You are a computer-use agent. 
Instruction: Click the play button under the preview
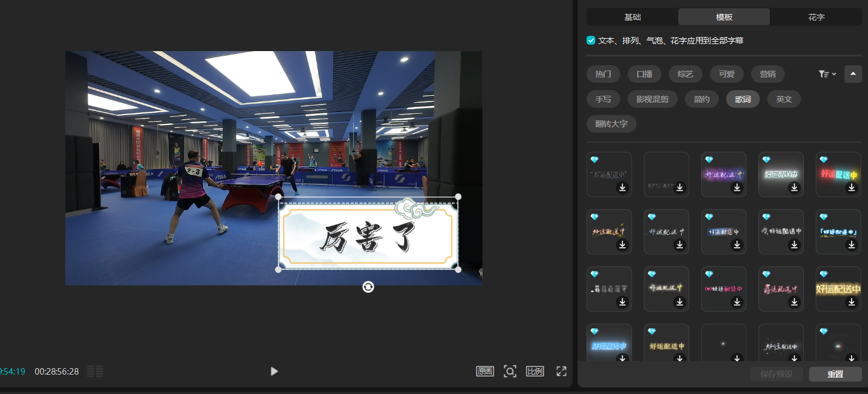[x=274, y=371]
